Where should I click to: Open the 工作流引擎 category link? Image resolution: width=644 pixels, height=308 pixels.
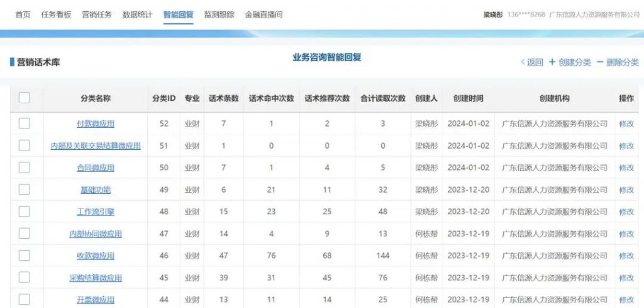pyautogui.click(x=96, y=212)
